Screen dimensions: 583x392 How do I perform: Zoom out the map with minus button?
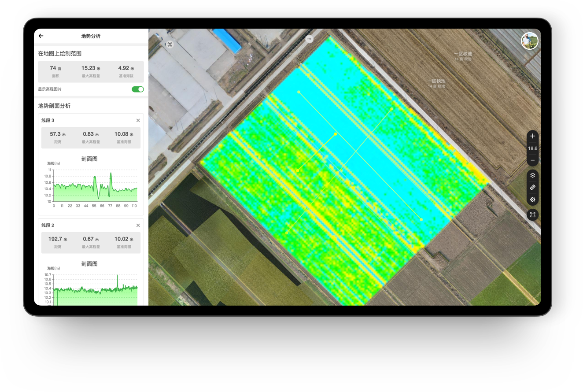[x=532, y=160]
